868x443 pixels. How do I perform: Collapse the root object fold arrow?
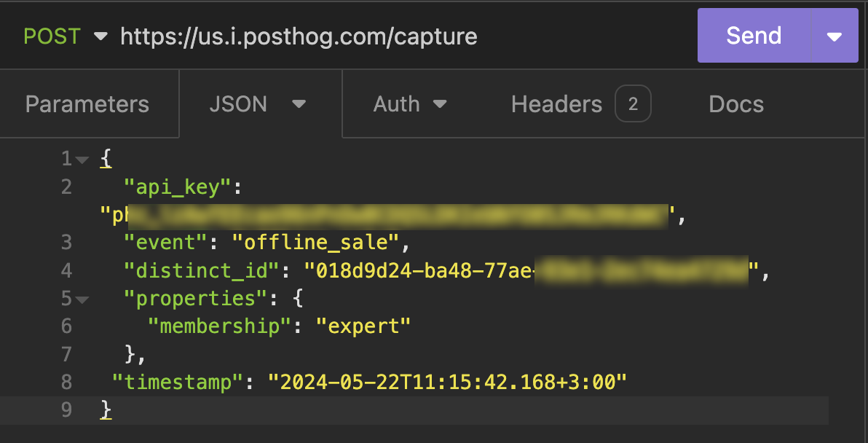tap(82, 160)
